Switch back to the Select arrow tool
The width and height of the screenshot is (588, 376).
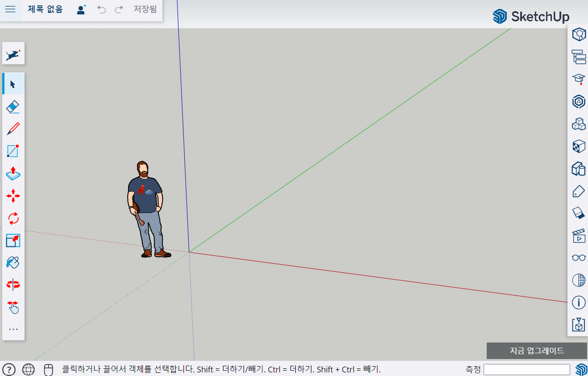click(x=13, y=83)
